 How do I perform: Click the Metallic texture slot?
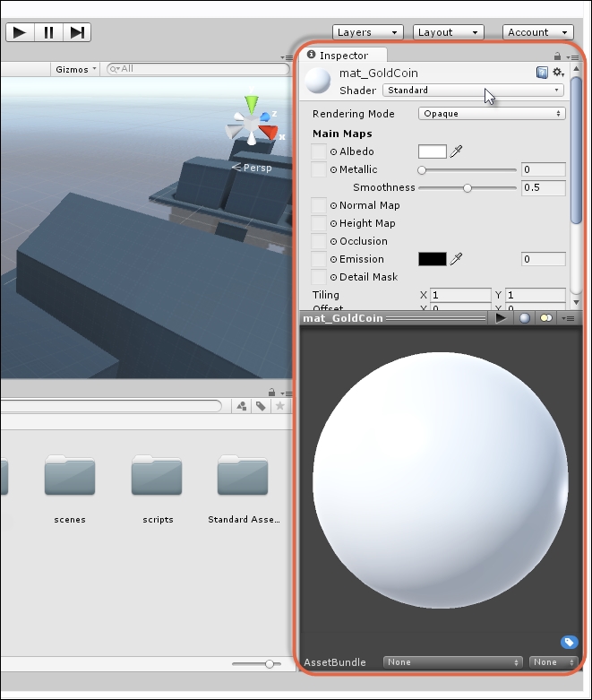click(x=319, y=169)
